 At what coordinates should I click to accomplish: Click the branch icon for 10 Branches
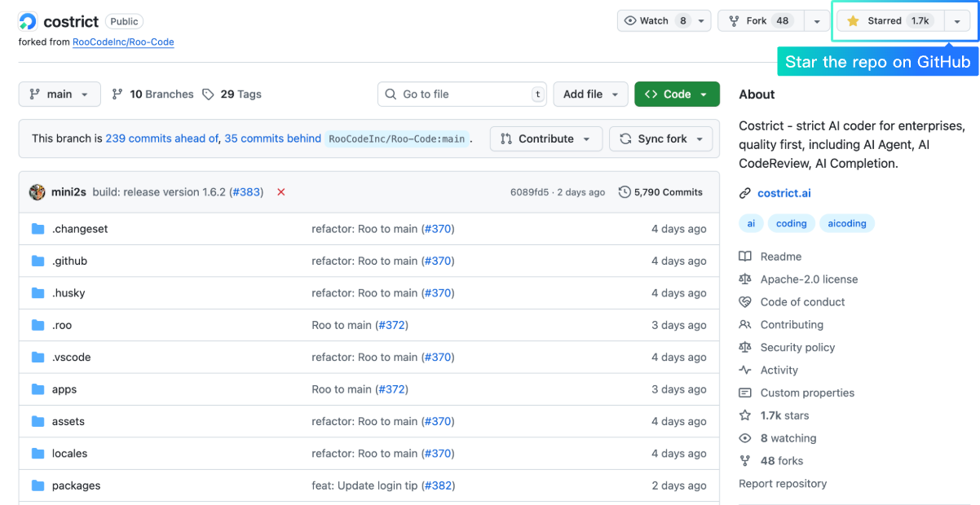pos(117,94)
